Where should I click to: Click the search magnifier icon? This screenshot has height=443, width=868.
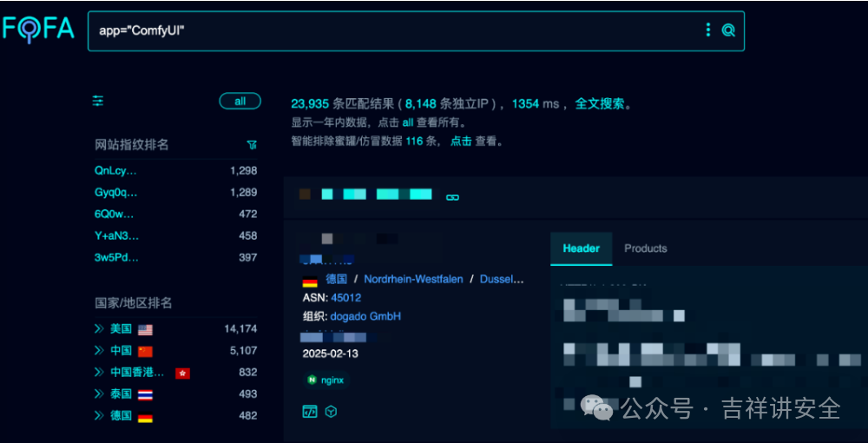pyautogui.click(x=728, y=30)
